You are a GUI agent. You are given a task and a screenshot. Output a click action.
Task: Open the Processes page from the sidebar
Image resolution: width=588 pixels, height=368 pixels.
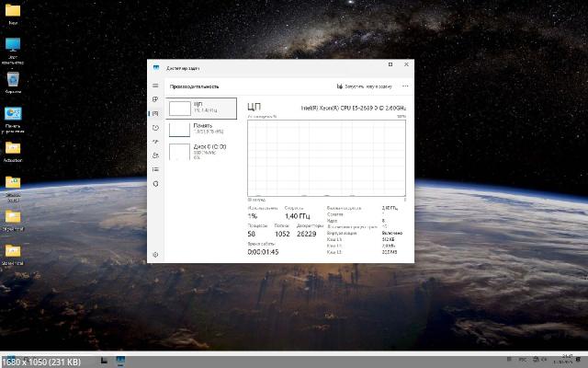155,99
